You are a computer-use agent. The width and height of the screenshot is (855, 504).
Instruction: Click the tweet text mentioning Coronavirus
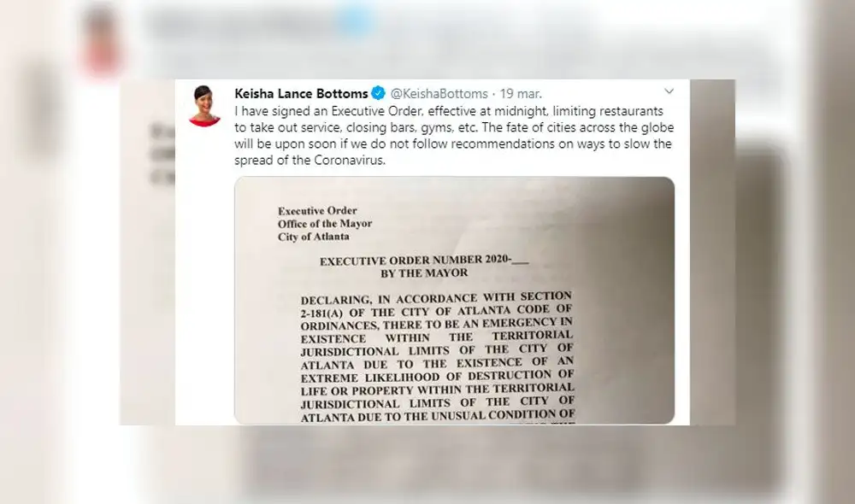454,136
